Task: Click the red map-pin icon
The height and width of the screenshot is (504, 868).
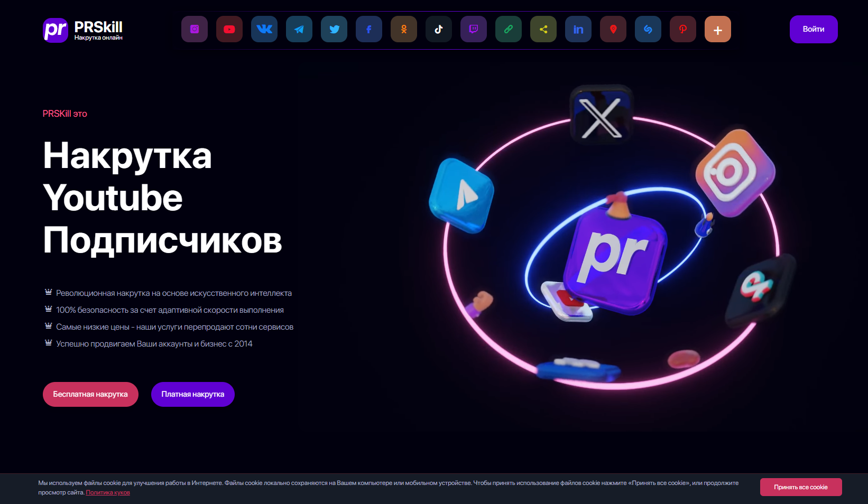Action: [x=613, y=29]
